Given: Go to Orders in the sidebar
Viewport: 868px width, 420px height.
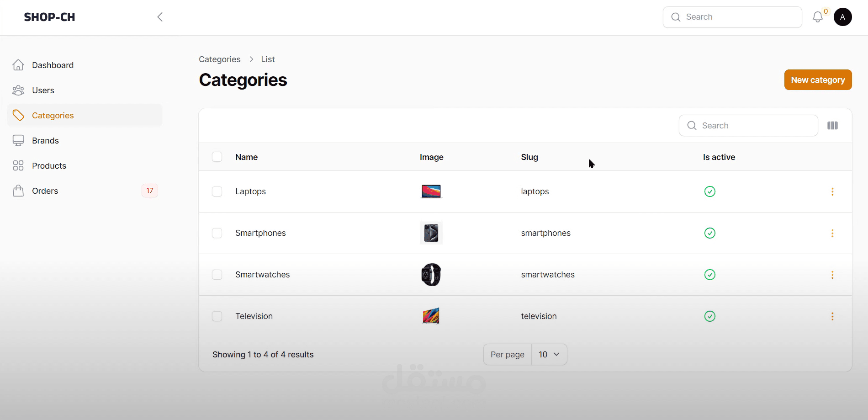Looking at the screenshot, I should click(x=45, y=191).
